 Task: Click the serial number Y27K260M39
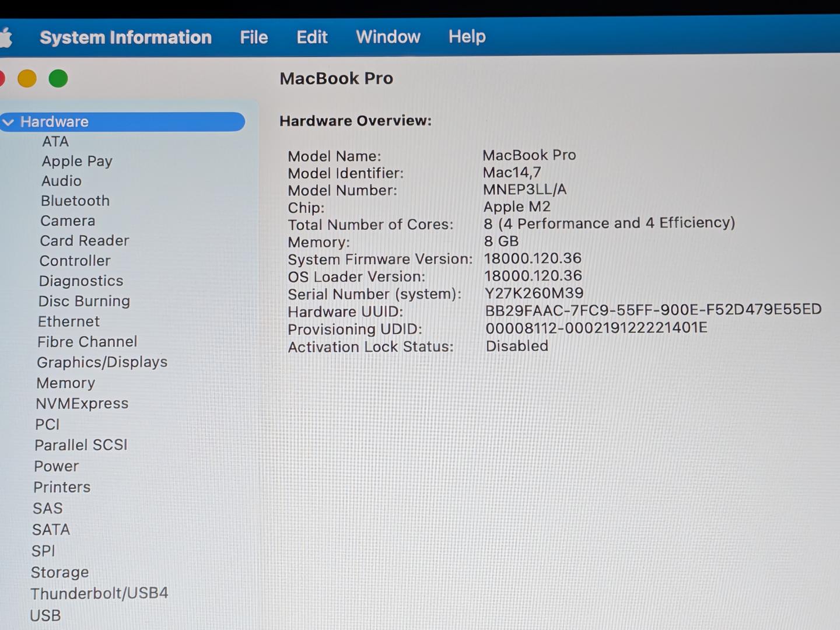[x=534, y=293]
